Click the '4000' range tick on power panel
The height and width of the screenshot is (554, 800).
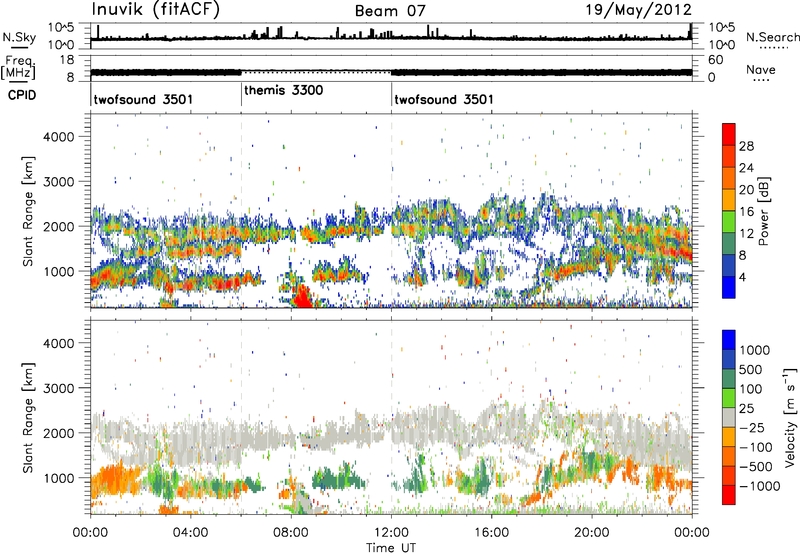pyautogui.click(x=58, y=137)
